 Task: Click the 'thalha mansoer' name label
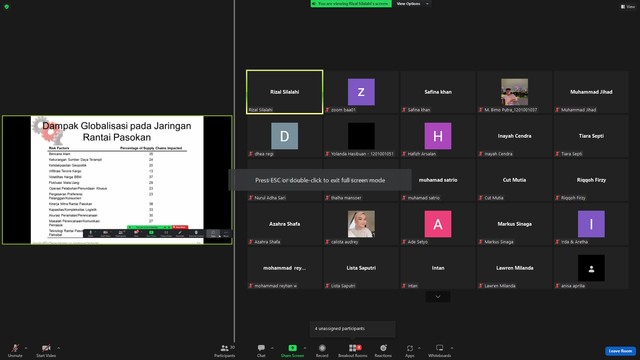click(x=346, y=198)
